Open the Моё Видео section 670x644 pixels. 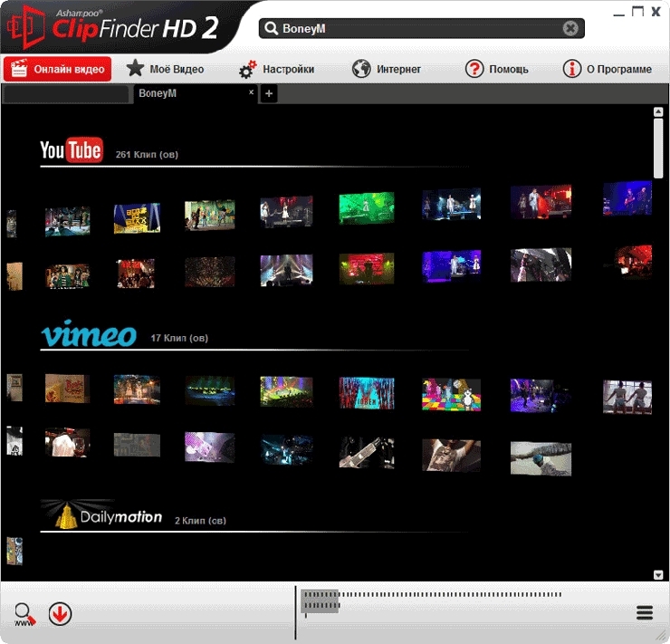click(166, 69)
